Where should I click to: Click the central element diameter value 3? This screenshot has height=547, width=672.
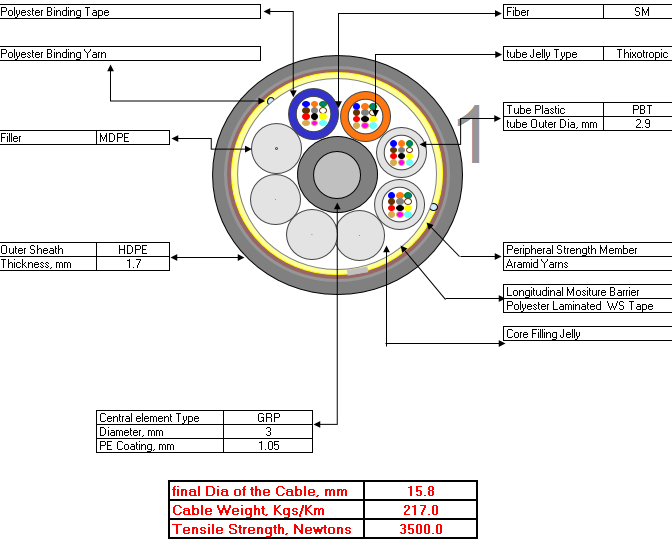pos(268,432)
